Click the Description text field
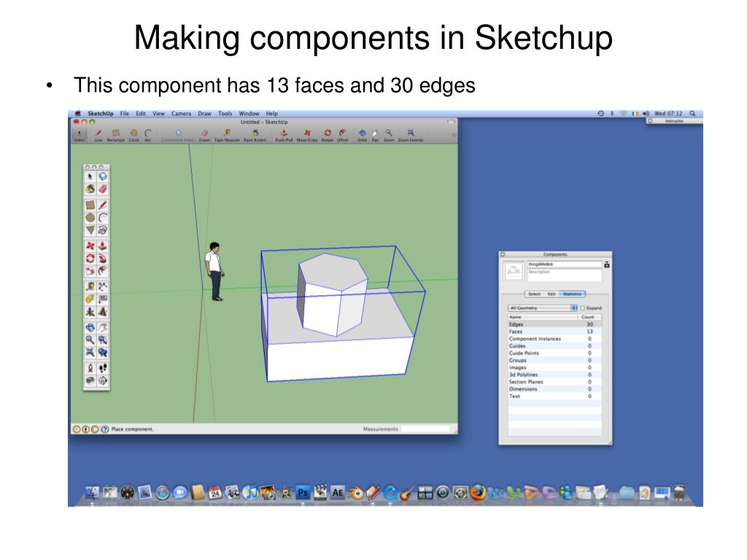 564,276
